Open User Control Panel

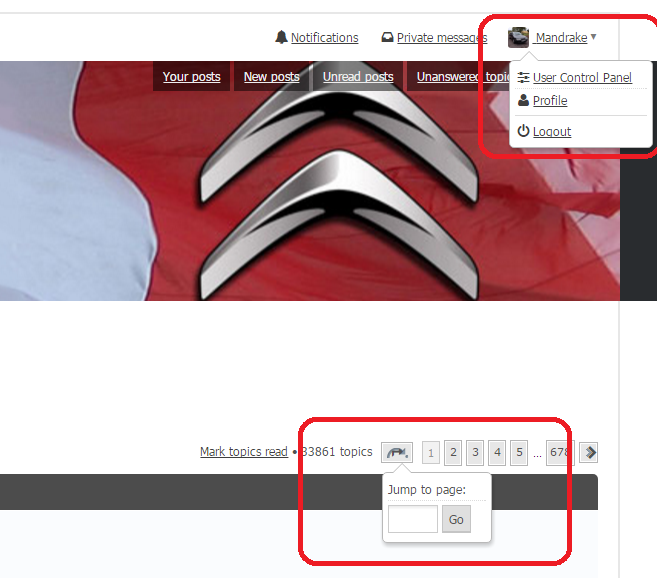pos(582,78)
